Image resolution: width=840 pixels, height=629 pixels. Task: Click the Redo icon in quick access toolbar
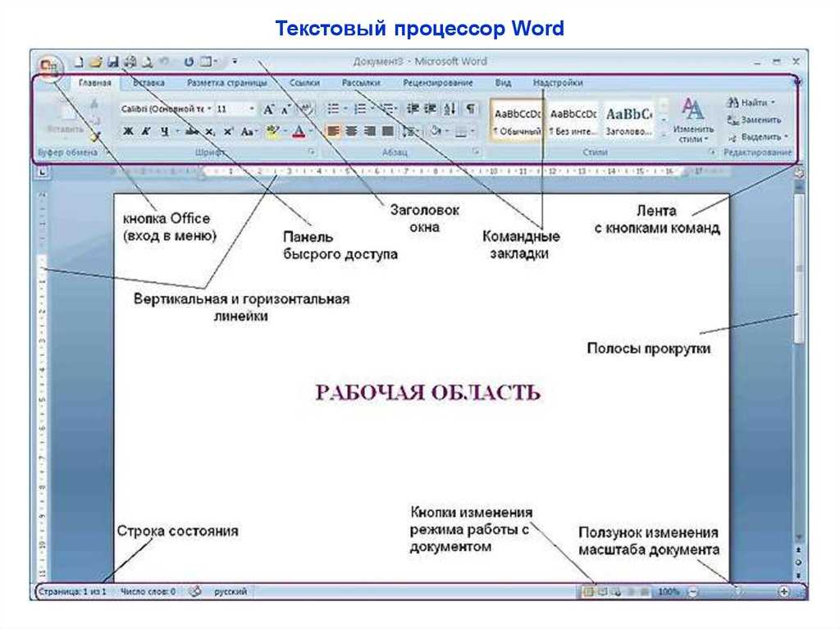coord(189,62)
